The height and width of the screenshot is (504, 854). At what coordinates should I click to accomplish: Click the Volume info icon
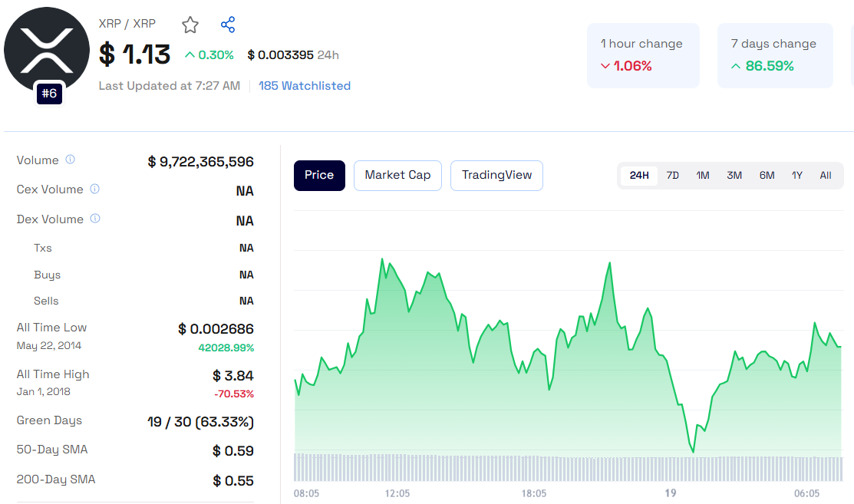[71, 160]
